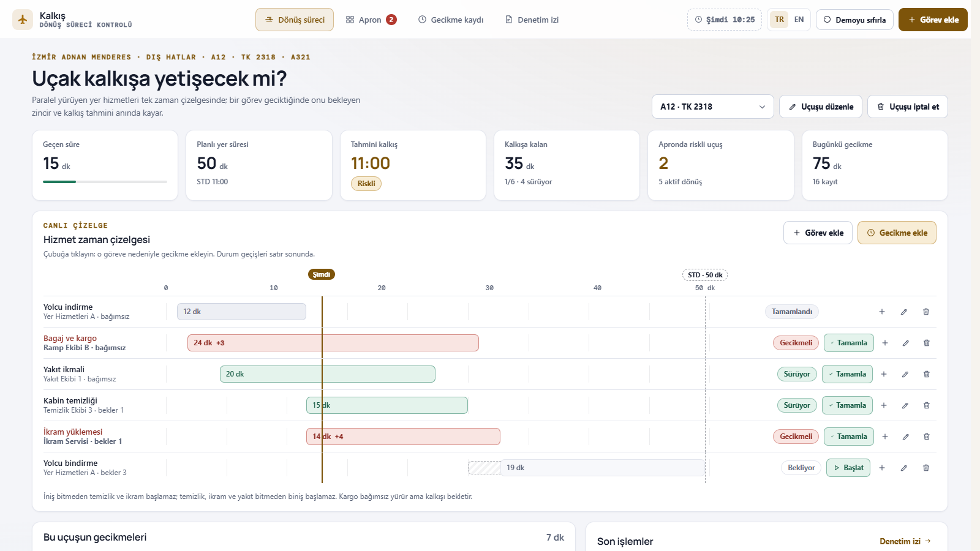The width and height of the screenshot is (980, 551).
Task: Edit the İkram yüklemesi task
Action: (905, 437)
